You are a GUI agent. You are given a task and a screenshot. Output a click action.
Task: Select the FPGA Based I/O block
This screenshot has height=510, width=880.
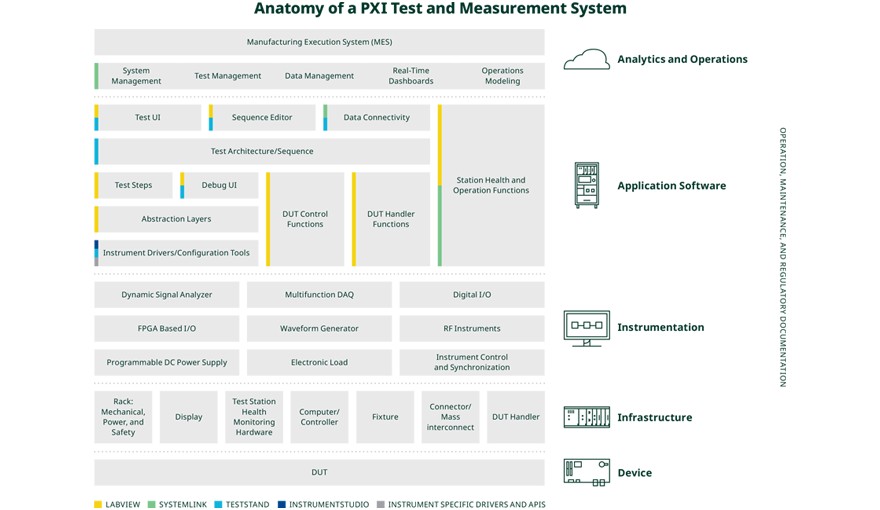167,329
